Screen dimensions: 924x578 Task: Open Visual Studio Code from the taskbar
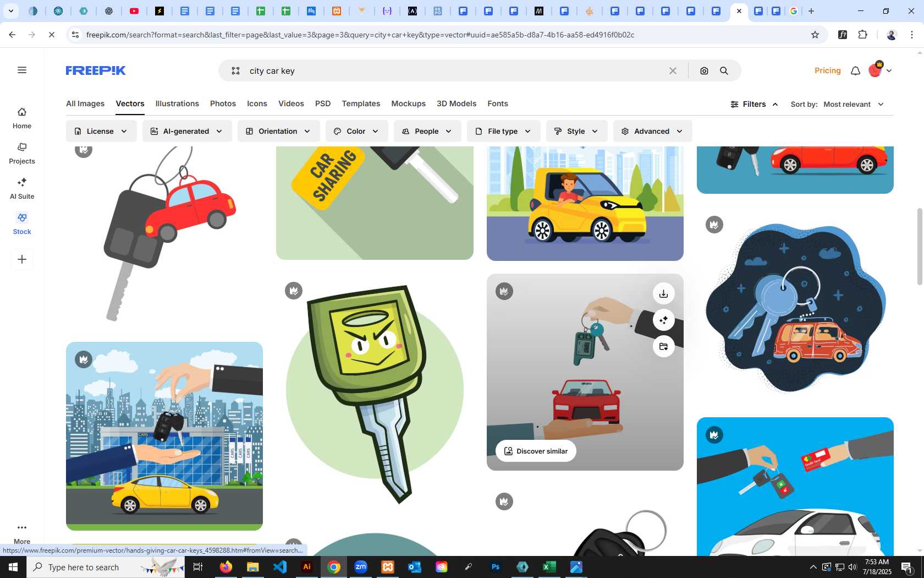click(x=280, y=567)
